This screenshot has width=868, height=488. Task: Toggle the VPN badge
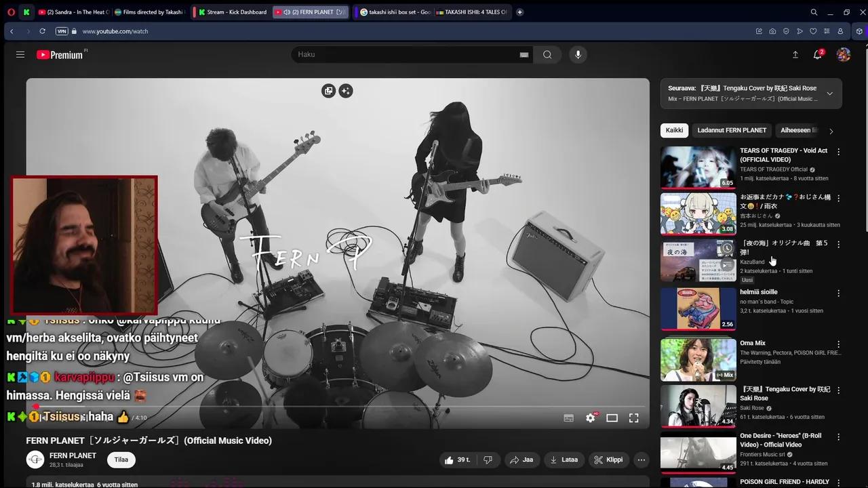tap(62, 31)
